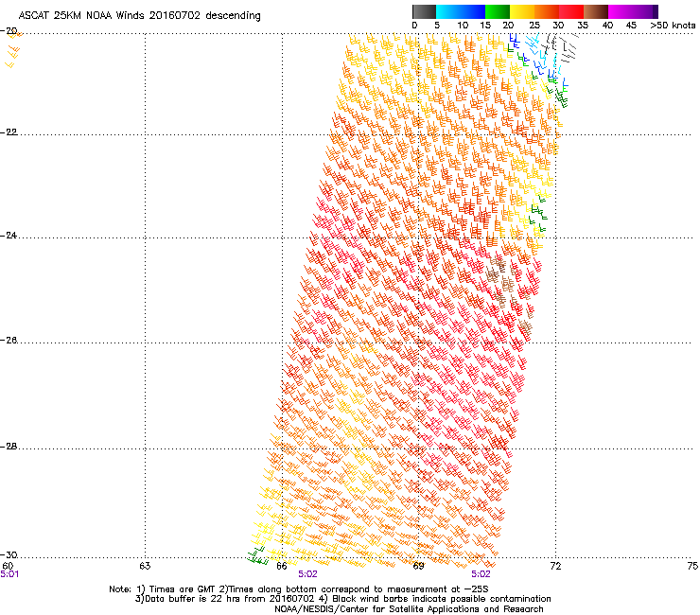
Task: Click the legend tick label 45
Action: 631,26
